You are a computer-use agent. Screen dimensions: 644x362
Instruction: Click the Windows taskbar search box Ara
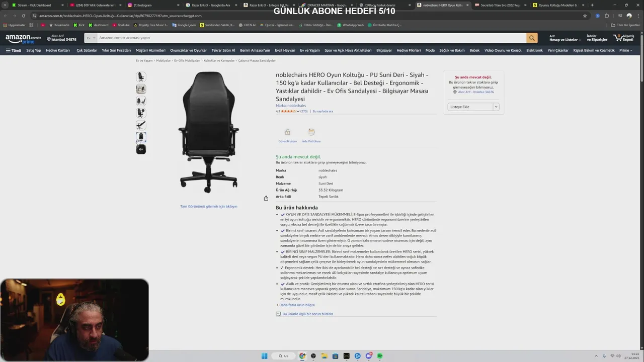284,356
